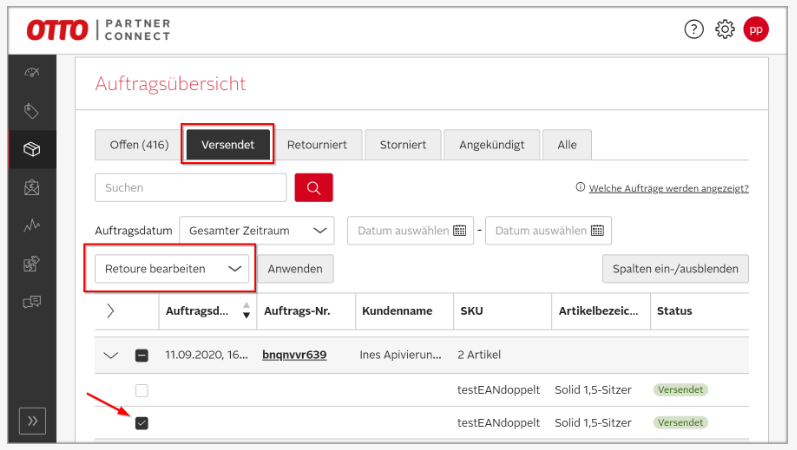
Task: Click the red search magnifier button
Action: tap(314, 188)
